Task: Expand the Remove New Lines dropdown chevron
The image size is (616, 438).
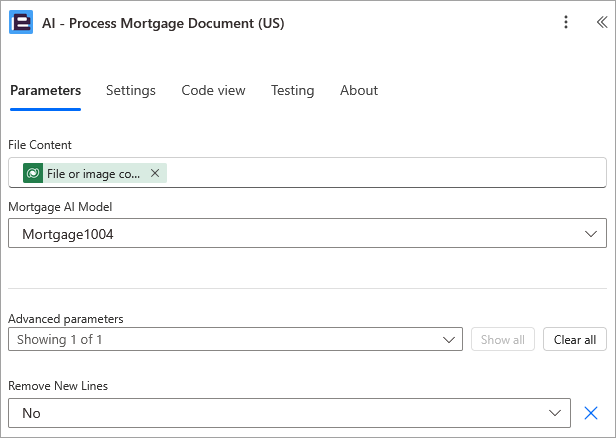Action: pos(555,413)
